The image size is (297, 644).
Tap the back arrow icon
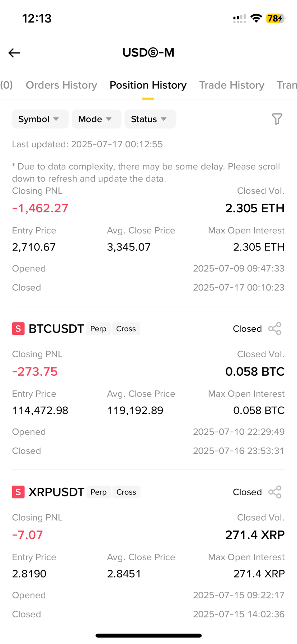[14, 53]
